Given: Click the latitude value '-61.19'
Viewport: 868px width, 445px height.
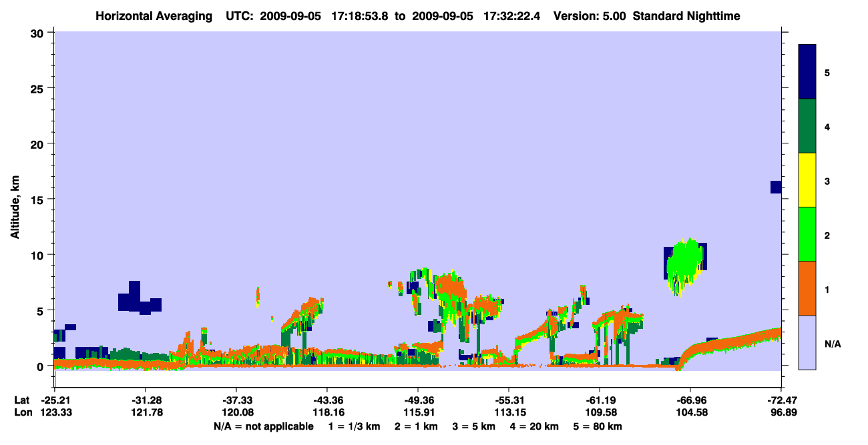Looking at the screenshot, I should [x=600, y=400].
